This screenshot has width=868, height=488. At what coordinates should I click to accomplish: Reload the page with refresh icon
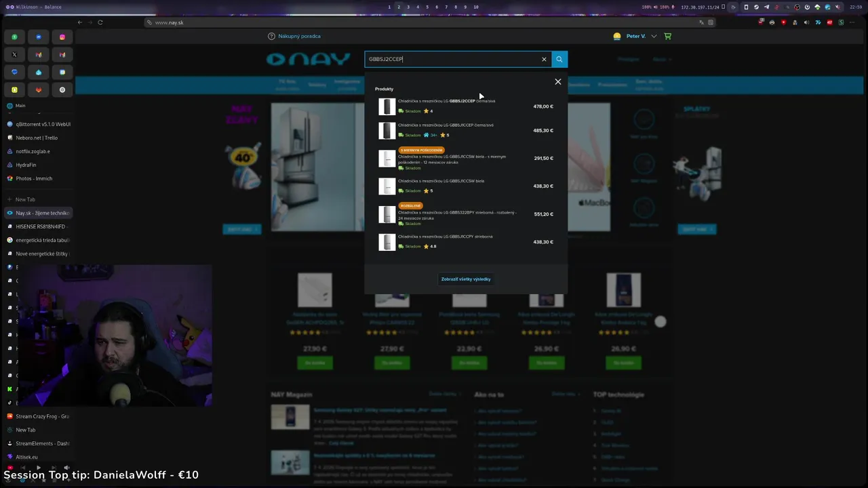click(100, 22)
